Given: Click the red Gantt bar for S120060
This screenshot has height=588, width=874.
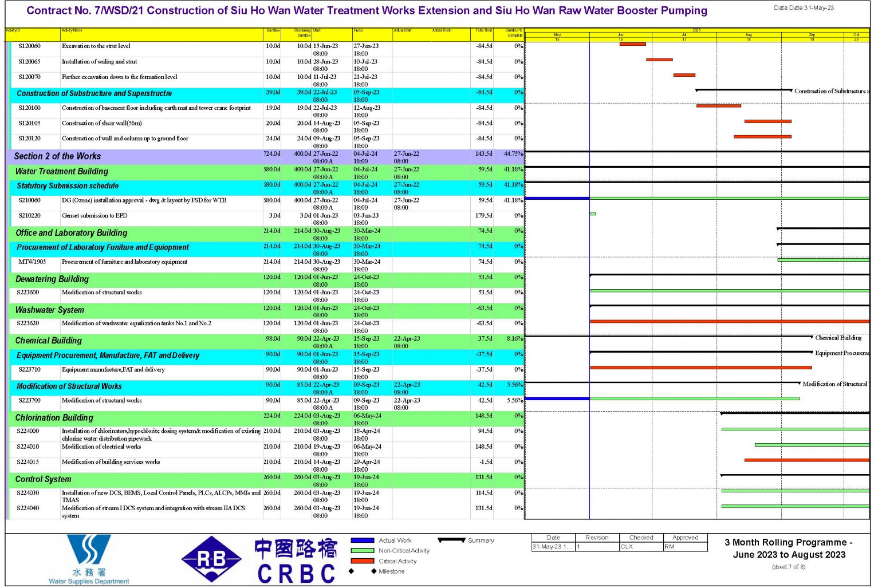Looking at the screenshot, I should [x=633, y=44].
